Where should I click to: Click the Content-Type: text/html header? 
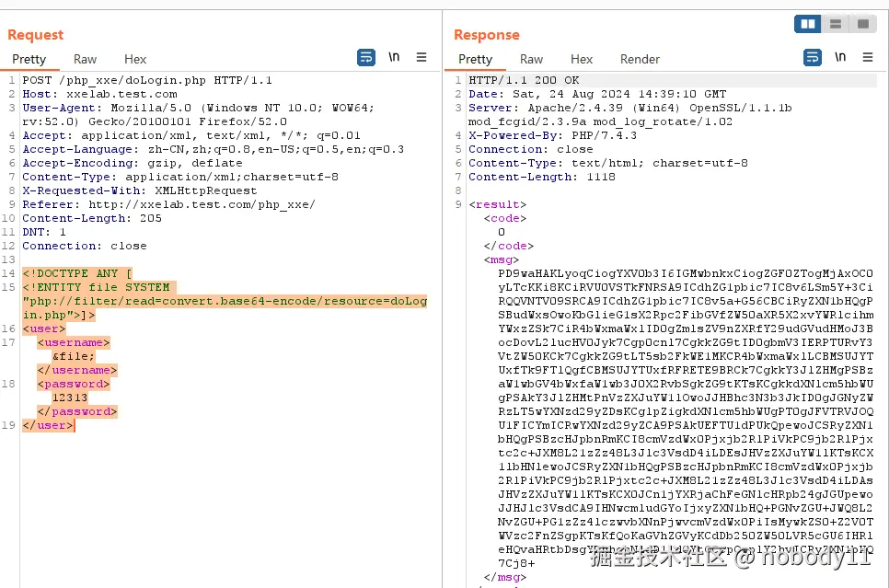[607, 163]
